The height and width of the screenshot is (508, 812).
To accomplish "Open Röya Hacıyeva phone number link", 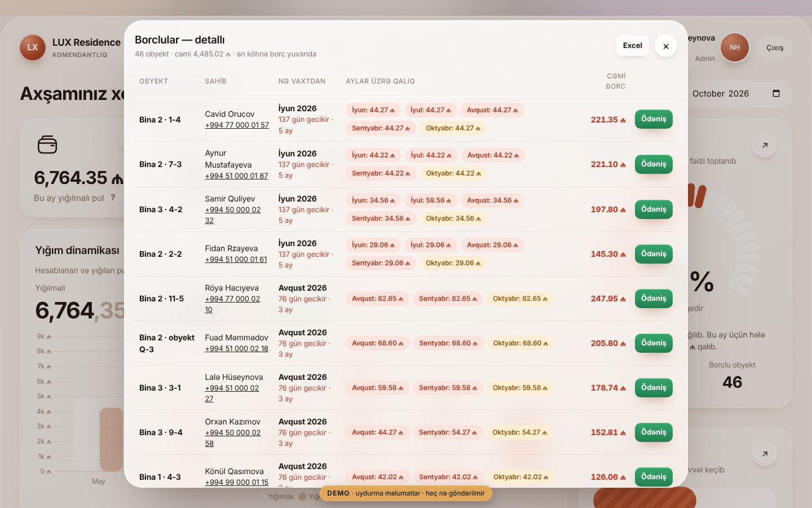I will [x=232, y=304].
